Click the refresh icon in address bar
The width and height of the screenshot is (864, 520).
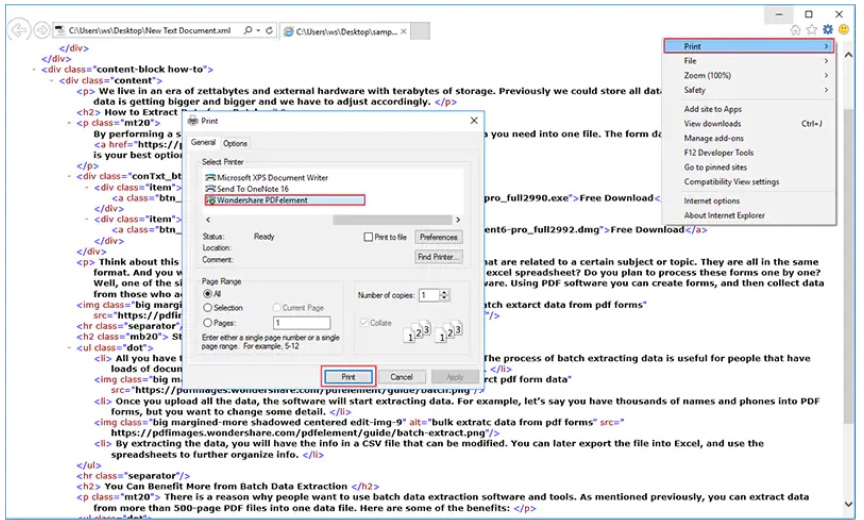click(270, 32)
